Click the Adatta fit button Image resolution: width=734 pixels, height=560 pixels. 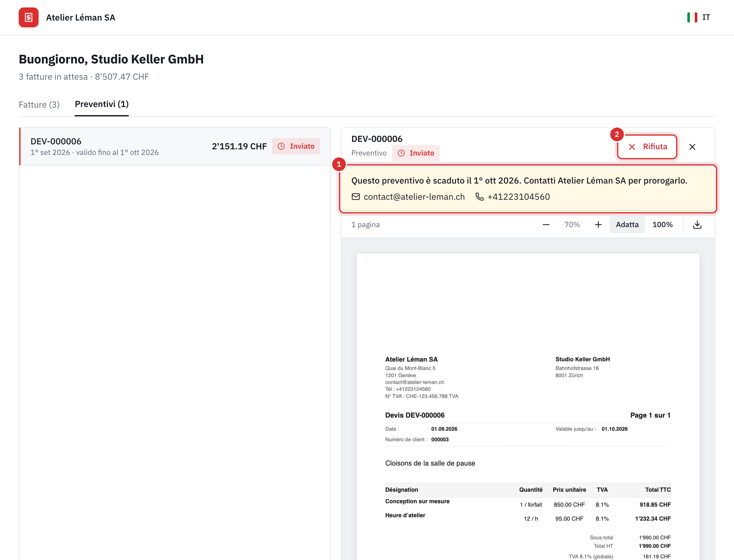(x=627, y=225)
